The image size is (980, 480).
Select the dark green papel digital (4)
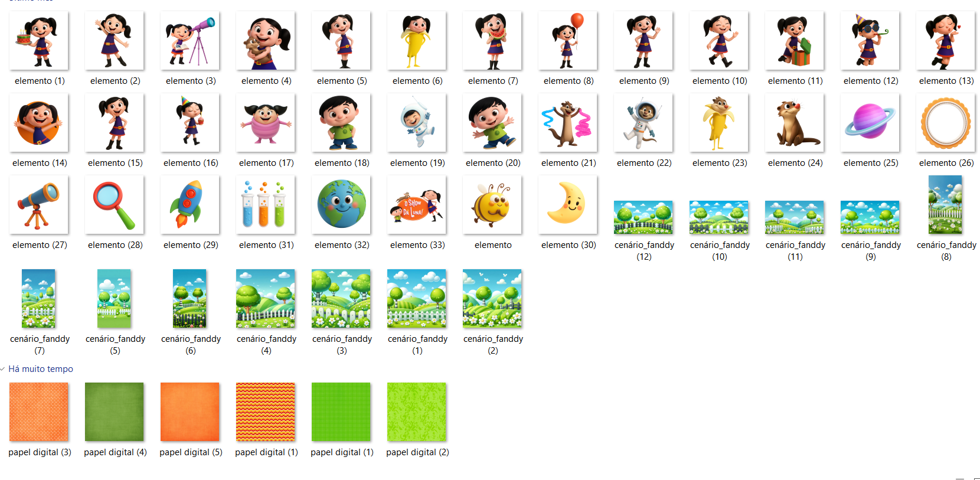tap(115, 412)
